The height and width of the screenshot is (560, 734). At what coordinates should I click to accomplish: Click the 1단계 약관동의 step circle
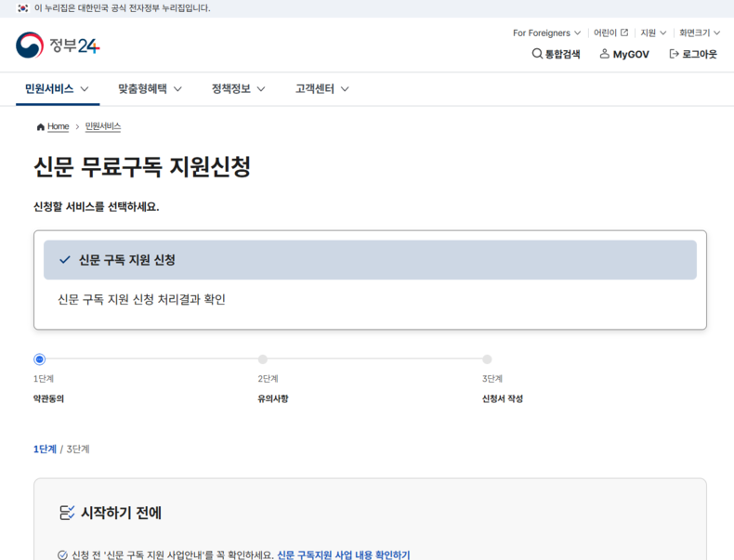click(39, 359)
